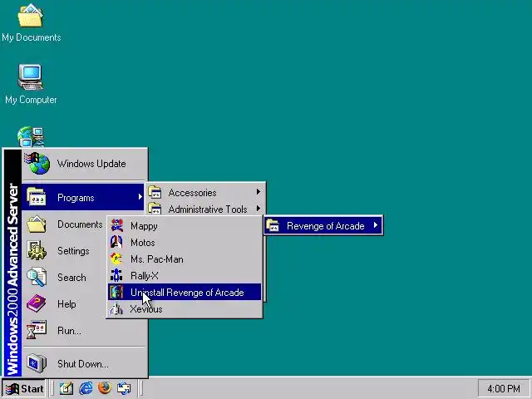Click the Start button
This screenshot has width=532, height=399.
tap(24, 388)
